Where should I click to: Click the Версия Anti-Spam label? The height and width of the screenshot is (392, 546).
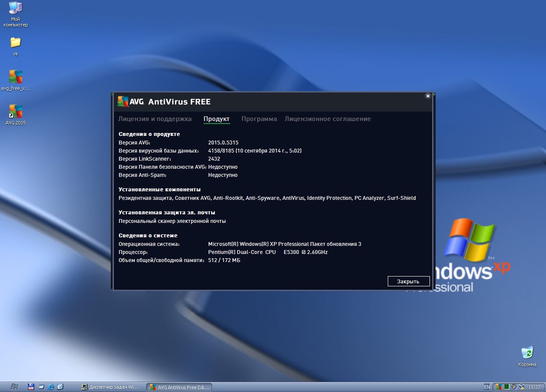(142, 175)
